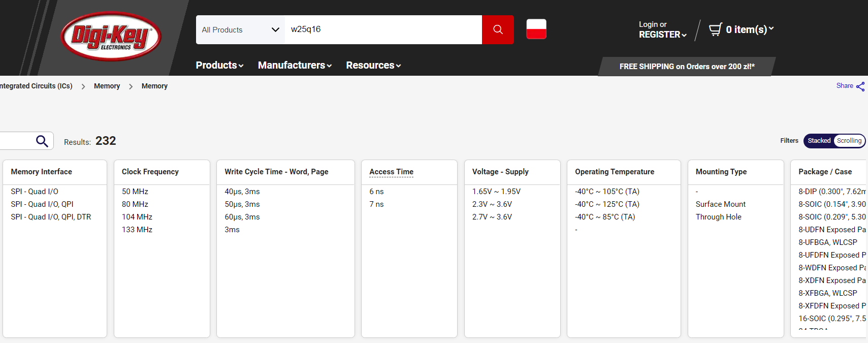
Task: Click the Share icon
Action: [x=860, y=86]
